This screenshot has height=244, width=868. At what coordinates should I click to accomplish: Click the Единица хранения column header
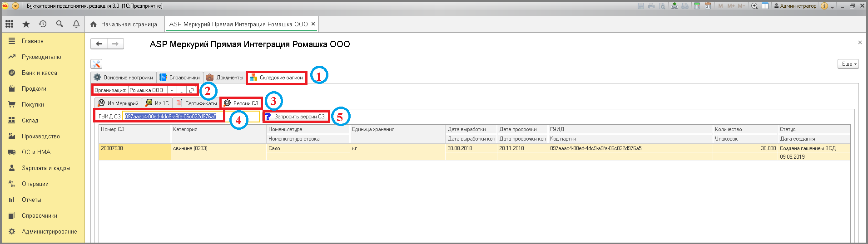(397, 129)
